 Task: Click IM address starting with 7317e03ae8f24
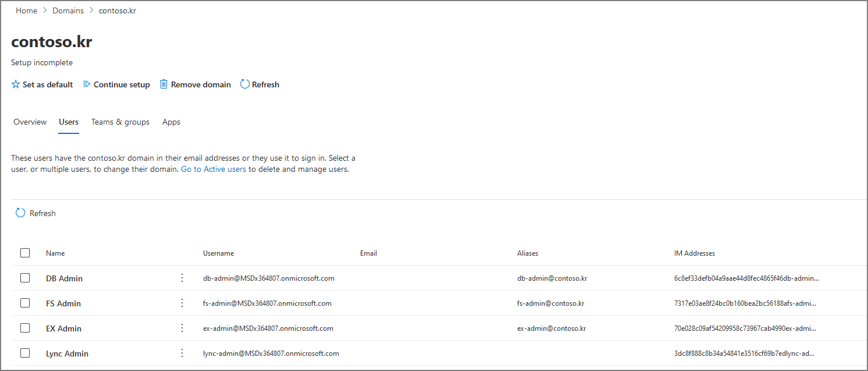click(745, 303)
